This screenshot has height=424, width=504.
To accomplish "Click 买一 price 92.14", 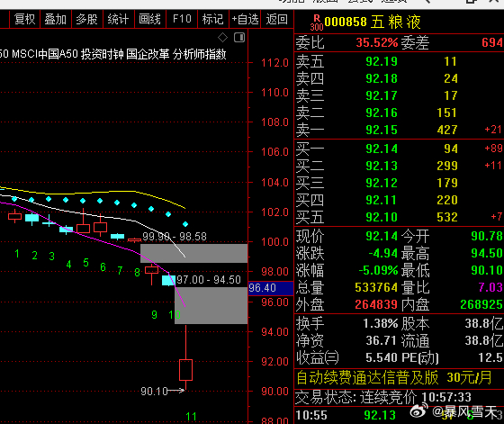I will [x=382, y=149].
